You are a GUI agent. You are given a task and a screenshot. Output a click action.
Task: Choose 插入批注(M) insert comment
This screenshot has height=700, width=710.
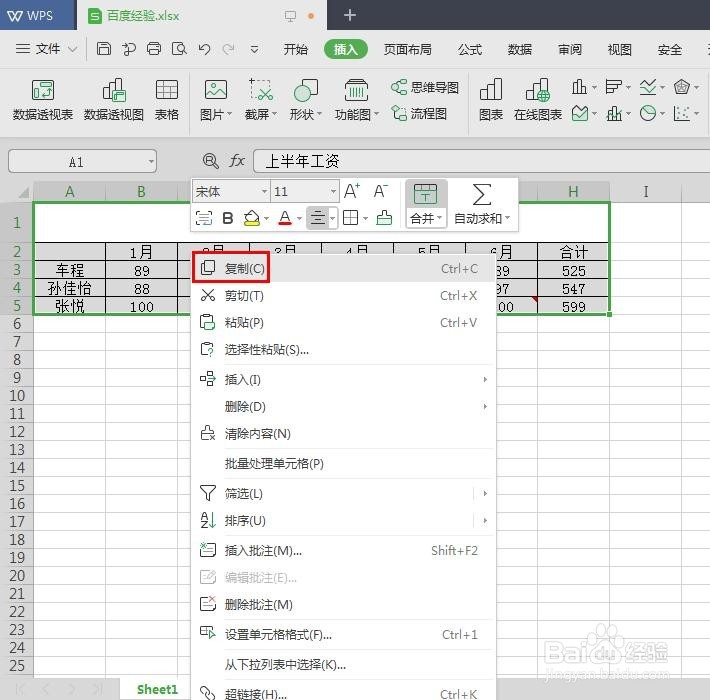coord(344,551)
